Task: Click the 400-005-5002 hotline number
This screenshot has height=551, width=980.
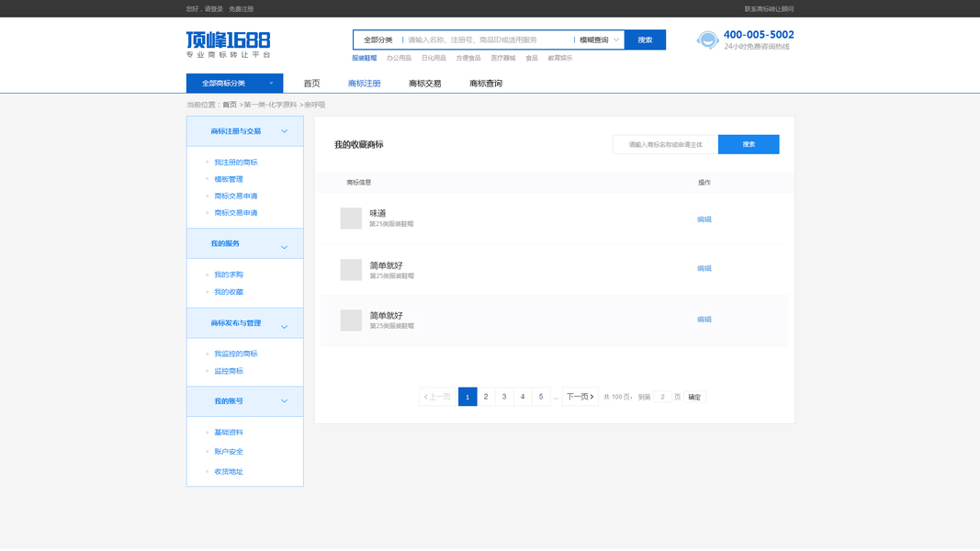Action: click(759, 35)
